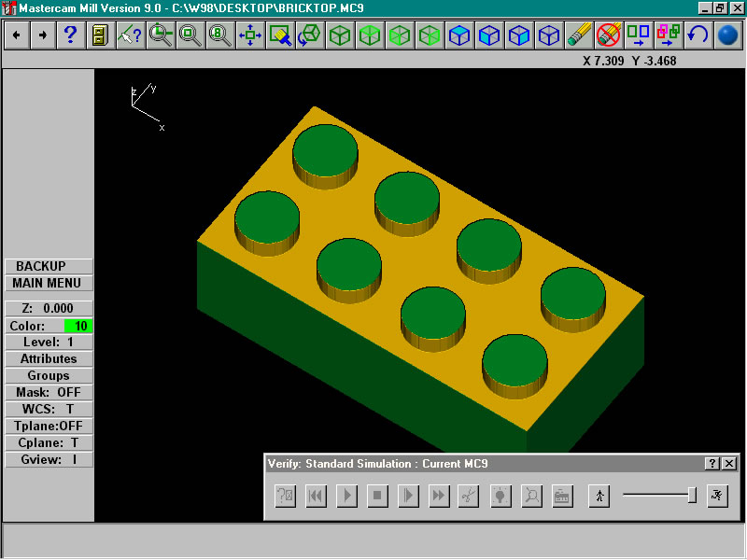Go to the next toolbar page arrow
Image resolution: width=747 pixels, height=560 pixels.
43,35
